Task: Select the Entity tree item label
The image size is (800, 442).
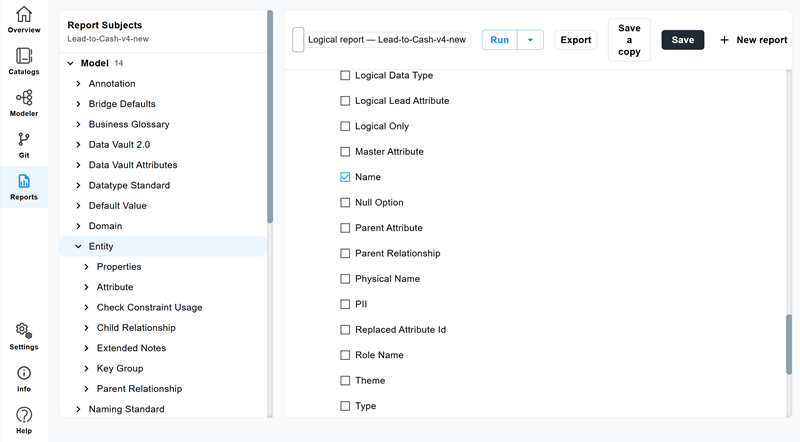Action: coord(101,247)
